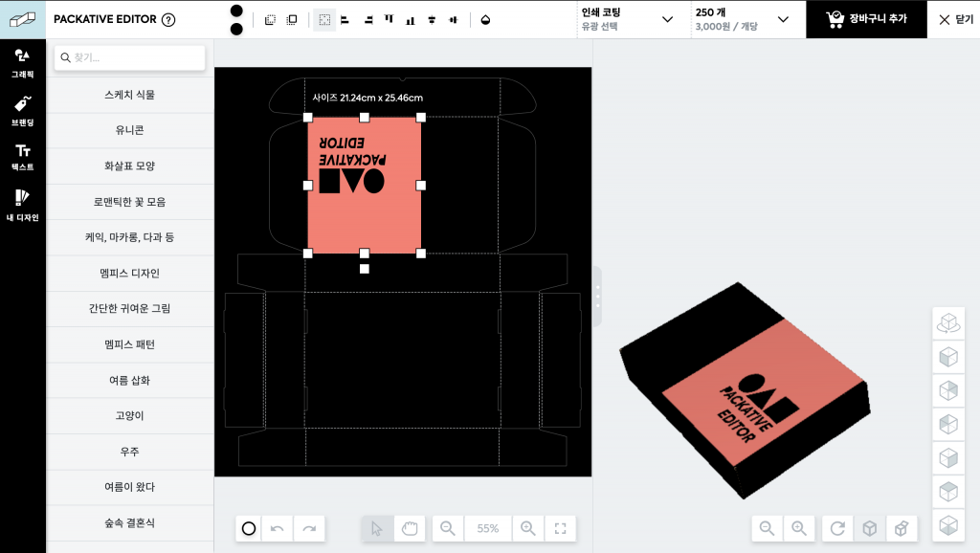
Task: Redo the last undone action
Action: tap(309, 529)
